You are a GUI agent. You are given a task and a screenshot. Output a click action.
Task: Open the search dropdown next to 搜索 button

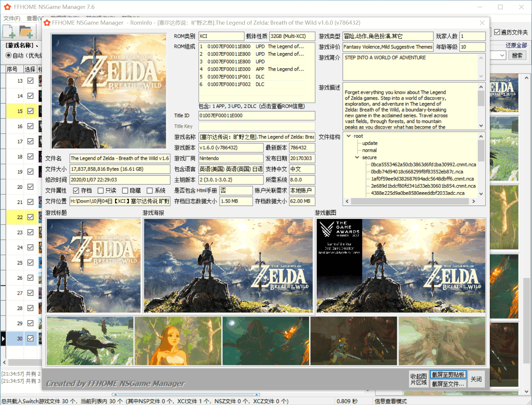(x=502, y=55)
